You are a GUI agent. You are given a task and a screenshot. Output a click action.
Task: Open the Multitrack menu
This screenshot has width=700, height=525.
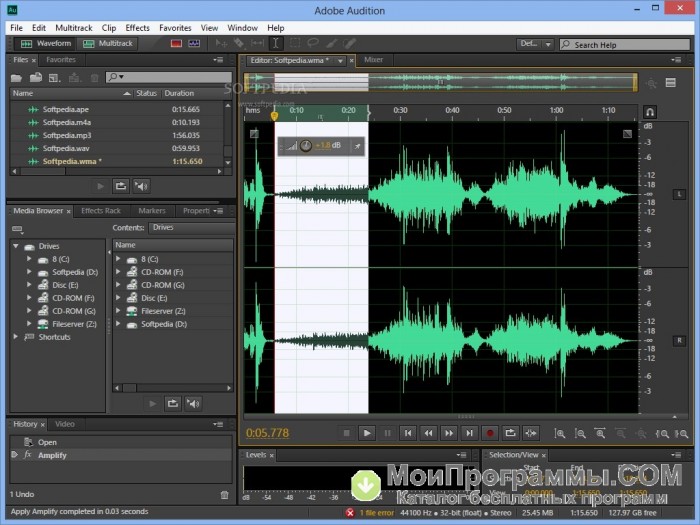tap(74, 28)
